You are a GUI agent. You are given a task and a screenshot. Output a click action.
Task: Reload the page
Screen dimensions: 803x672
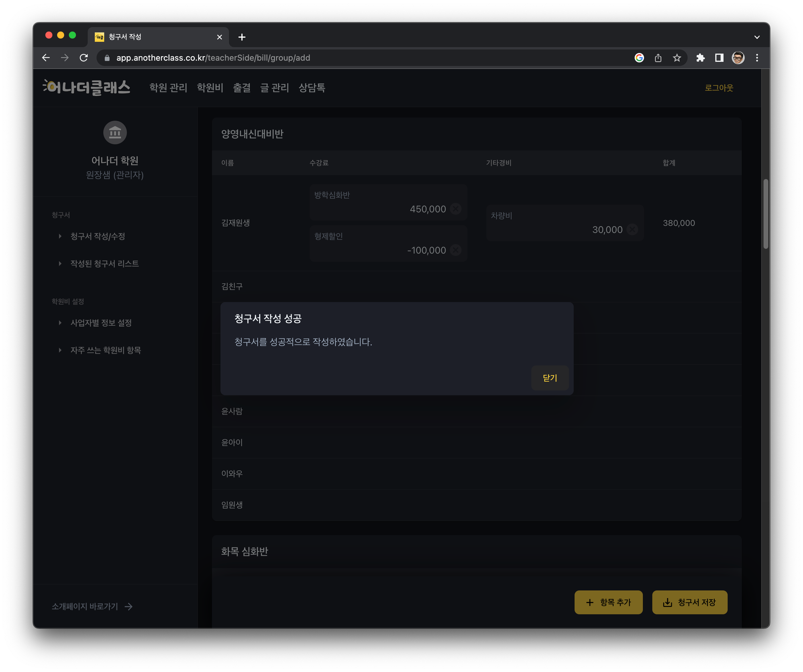coord(84,58)
